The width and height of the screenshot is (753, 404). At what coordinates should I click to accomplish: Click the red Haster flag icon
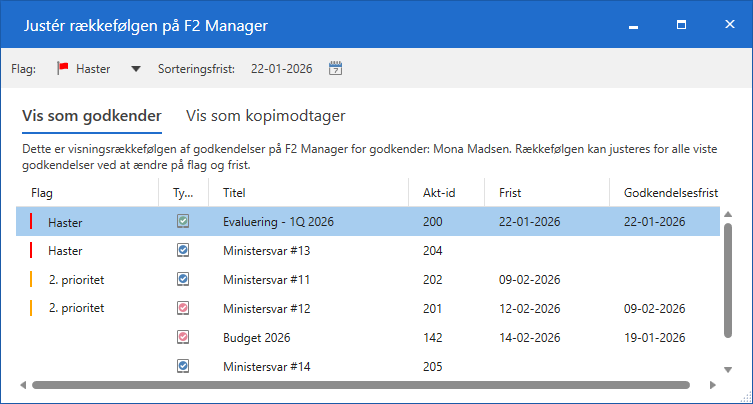click(62, 69)
